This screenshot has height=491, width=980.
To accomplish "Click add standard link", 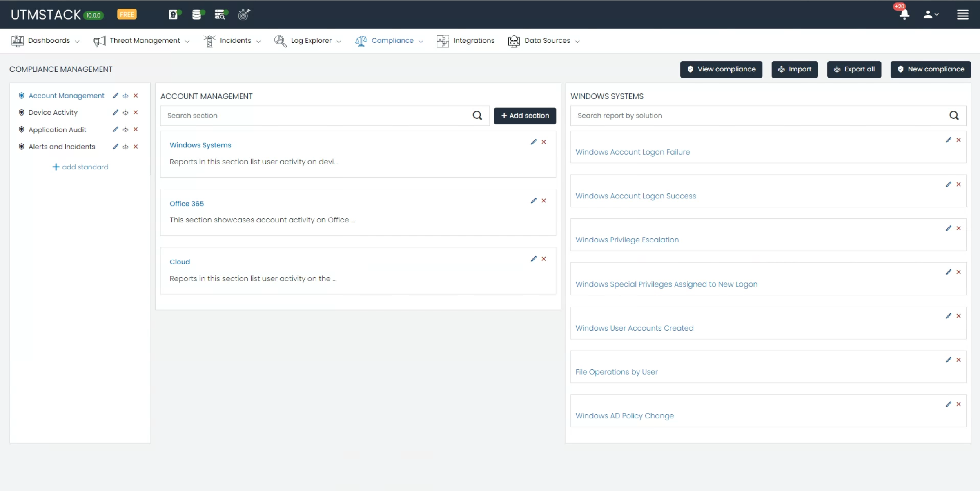I will (x=80, y=167).
